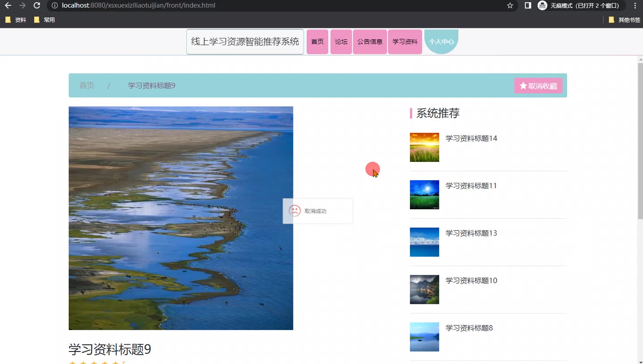Open the 学习资料标题11 recommendation link
This screenshot has width=643, height=364.
[x=471, y=186]
